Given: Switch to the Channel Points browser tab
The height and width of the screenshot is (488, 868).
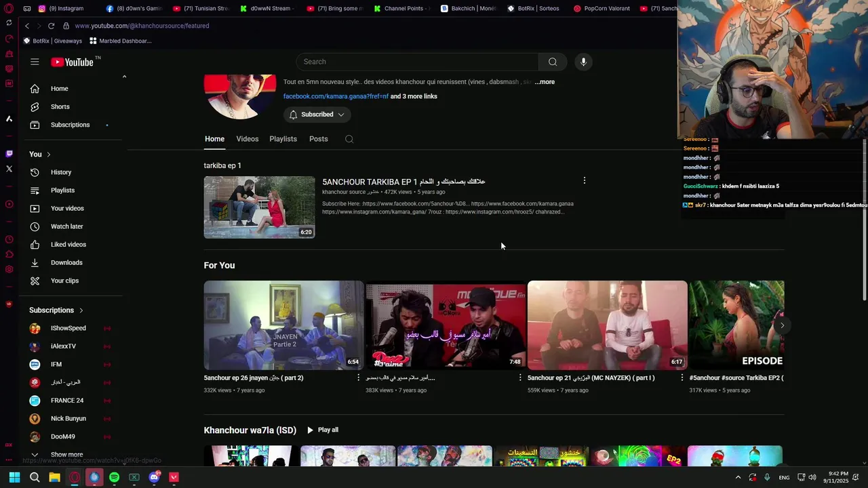Looking at the screenshot, I should tap(401, 9).
